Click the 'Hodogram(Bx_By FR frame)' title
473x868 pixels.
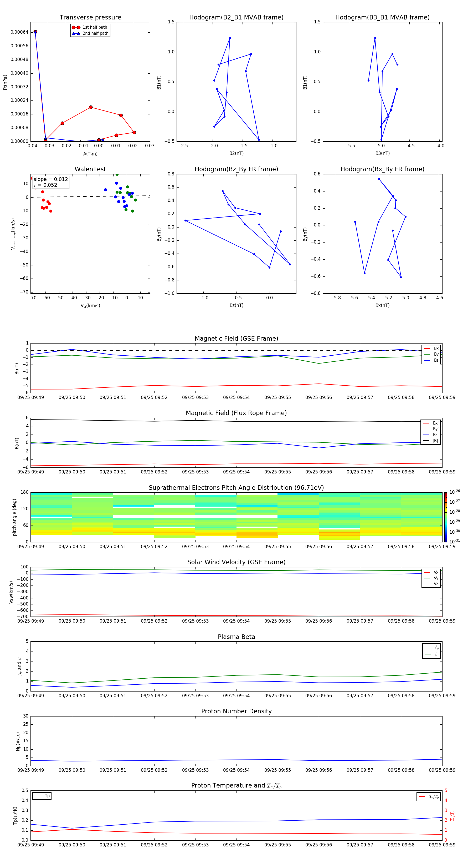coord(382,169)
